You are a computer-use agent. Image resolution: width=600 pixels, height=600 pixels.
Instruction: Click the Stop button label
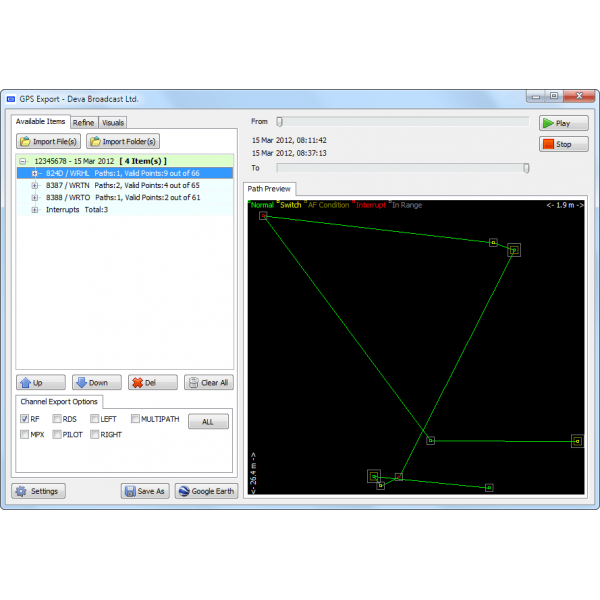564,144
